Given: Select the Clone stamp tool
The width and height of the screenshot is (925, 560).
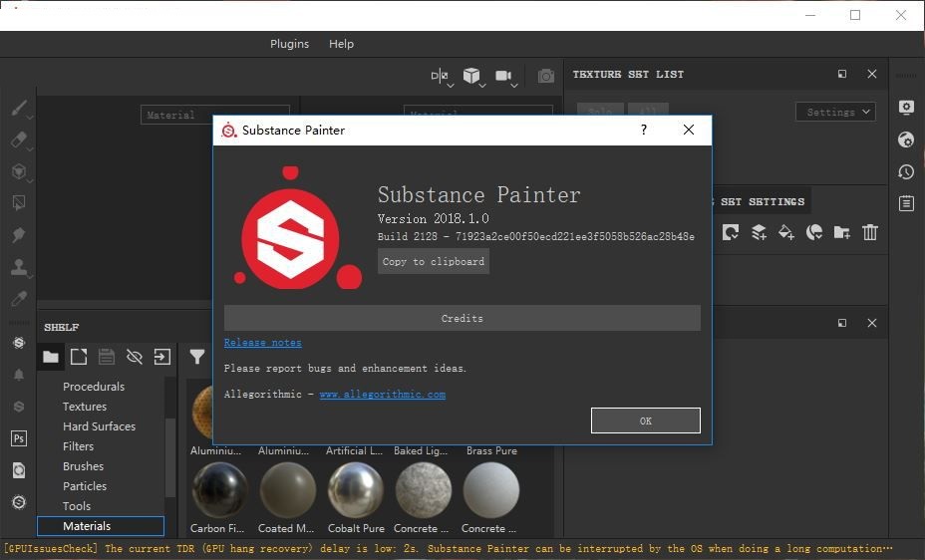Looking at the screenshot, I should pyautogui.click(x=19, y=266).
